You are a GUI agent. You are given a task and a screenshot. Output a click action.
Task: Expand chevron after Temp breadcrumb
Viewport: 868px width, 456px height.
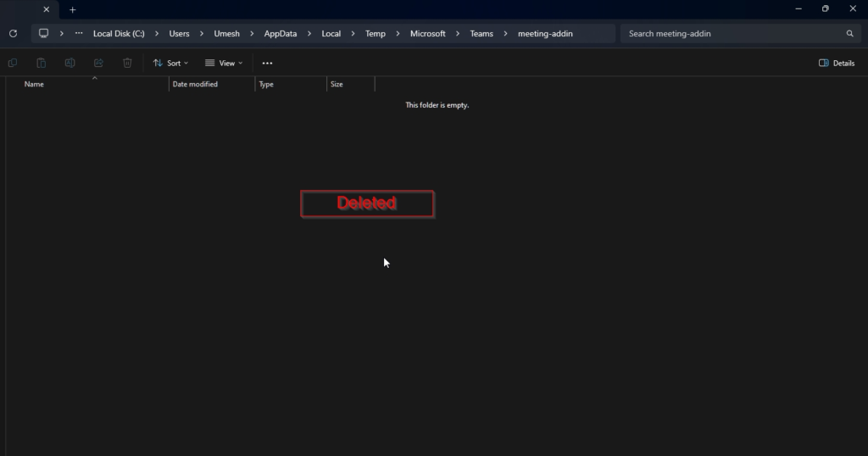click(x=398, y=33)
